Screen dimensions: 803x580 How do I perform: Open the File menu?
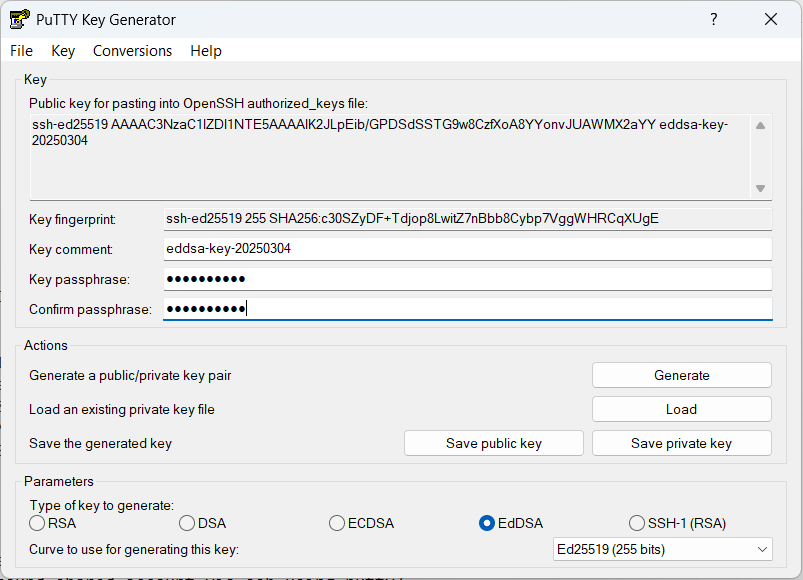point(21,51)
